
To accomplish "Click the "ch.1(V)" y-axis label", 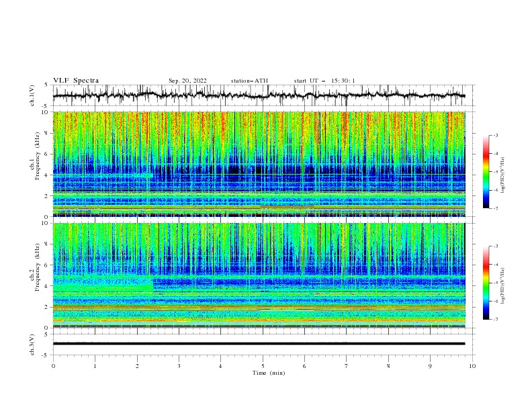I will point(32,95).
